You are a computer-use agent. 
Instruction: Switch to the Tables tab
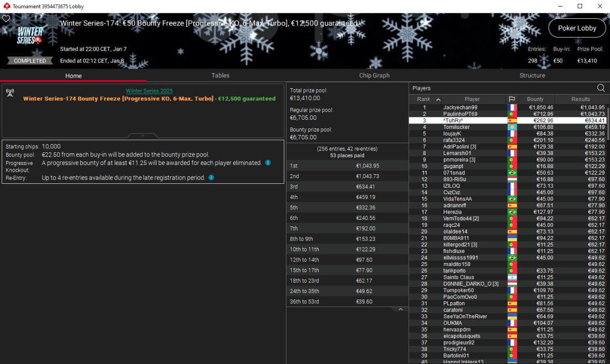(x=220, y=76)
